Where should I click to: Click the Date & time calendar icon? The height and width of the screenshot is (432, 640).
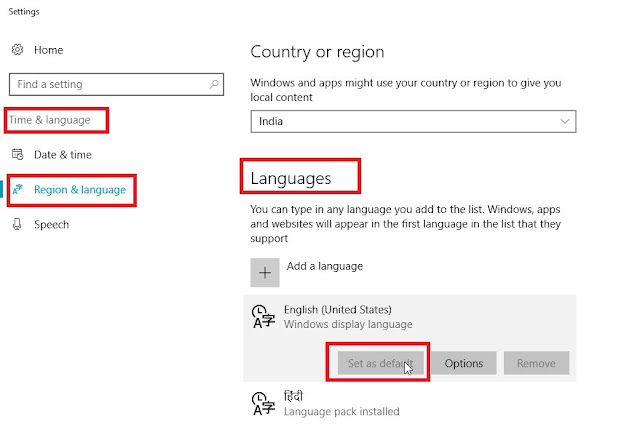point(17,154)
